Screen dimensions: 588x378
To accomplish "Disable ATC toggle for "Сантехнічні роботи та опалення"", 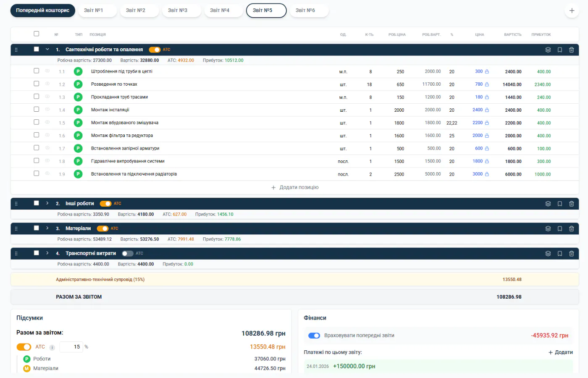I will coord(155,50).
